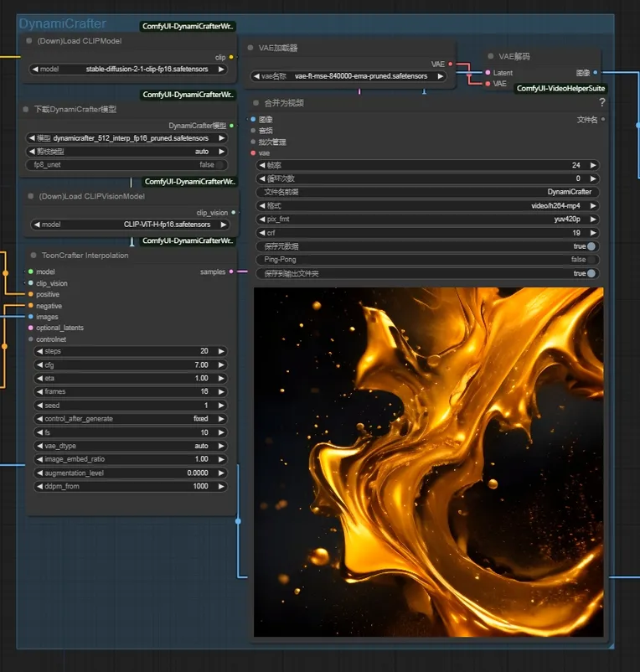Screen dimensions: 640x672
Task: Click the help question mark on video combine node
Action: coord(601,102)
